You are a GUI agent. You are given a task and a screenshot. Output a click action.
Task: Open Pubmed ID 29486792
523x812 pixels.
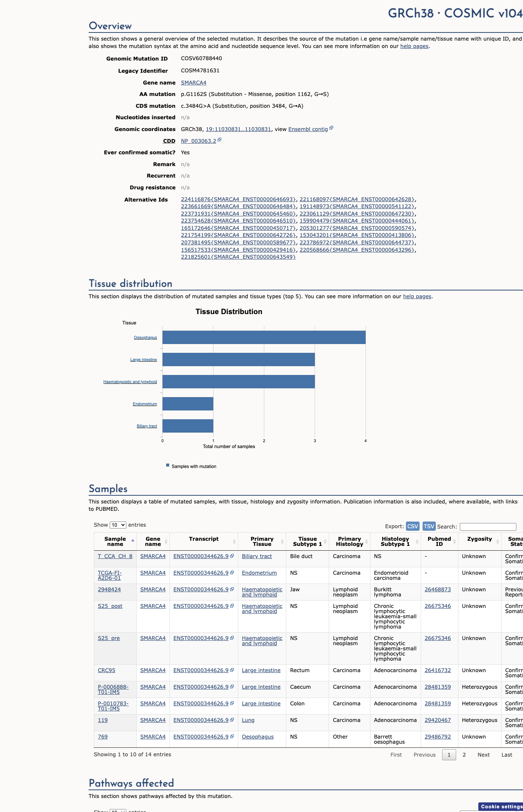click(438, 737)
